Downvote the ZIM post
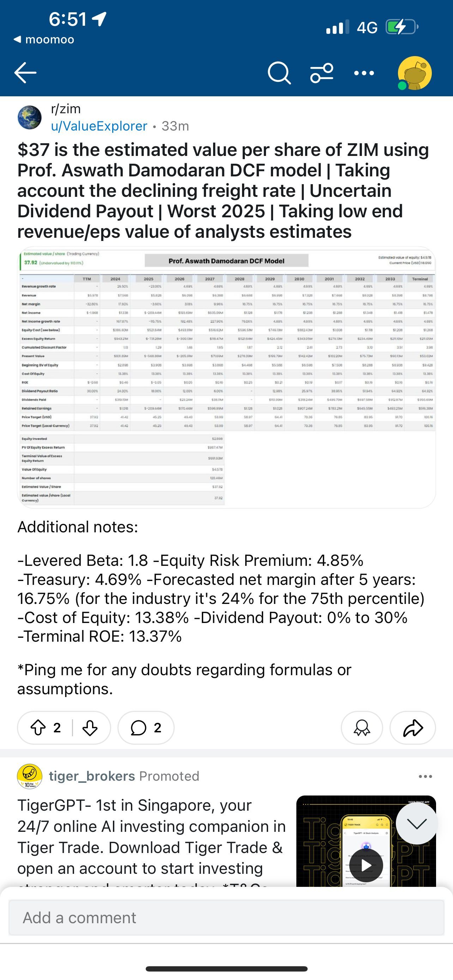 [x=90, y=728]
